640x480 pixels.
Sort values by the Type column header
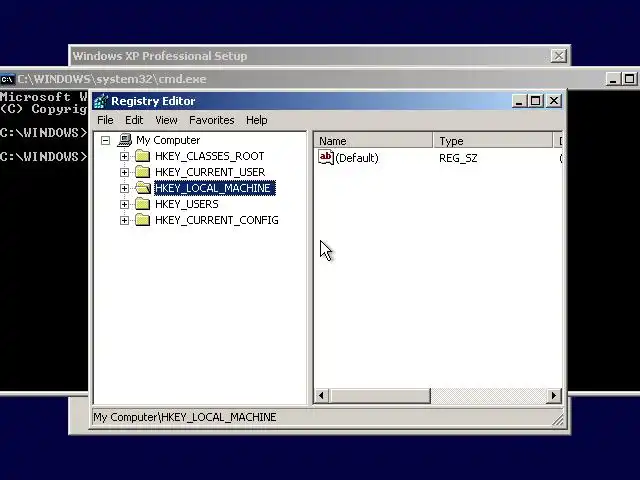click(493, 141)
